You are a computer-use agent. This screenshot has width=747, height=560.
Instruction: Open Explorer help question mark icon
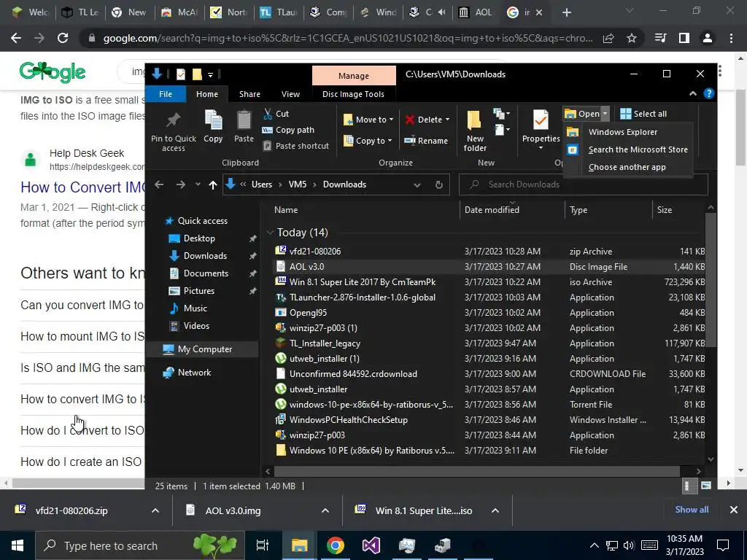tap(709, 94)
